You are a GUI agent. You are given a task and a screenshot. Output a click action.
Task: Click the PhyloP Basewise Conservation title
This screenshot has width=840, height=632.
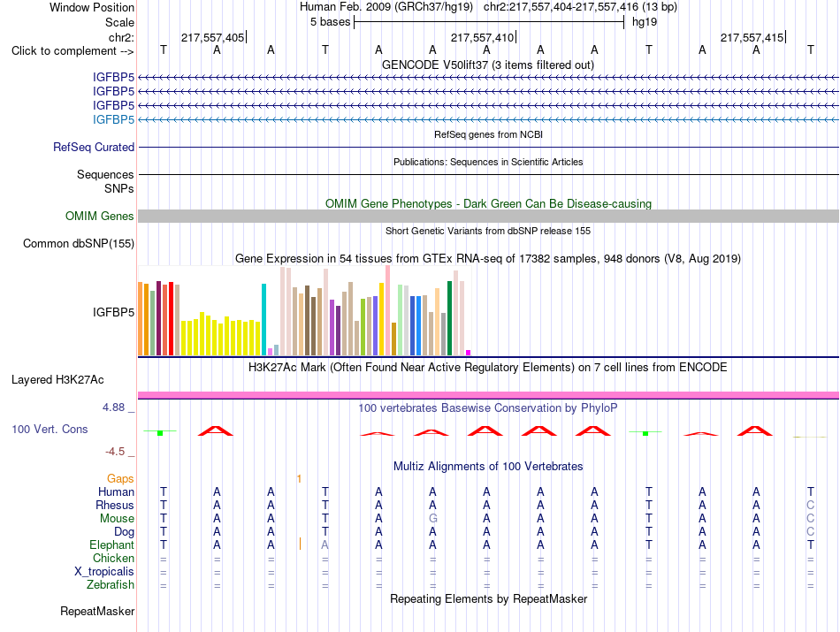pyautogui.click(x=488, y=408)
